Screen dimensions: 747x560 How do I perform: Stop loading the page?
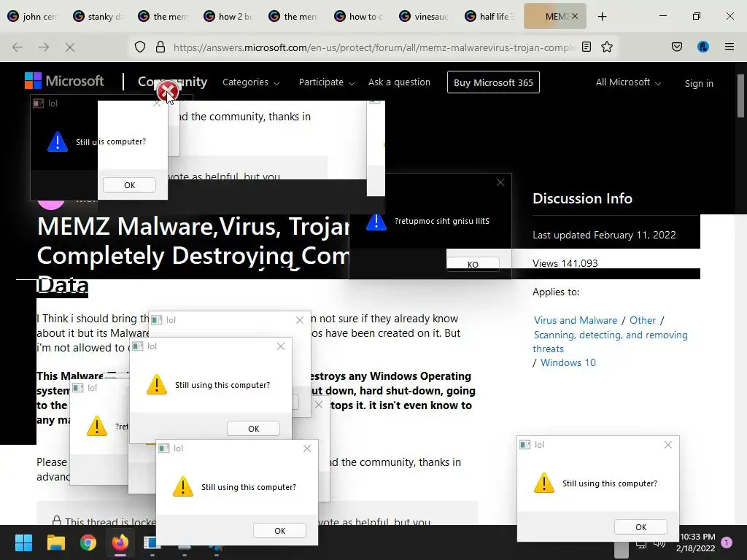(x=70, y=47)
